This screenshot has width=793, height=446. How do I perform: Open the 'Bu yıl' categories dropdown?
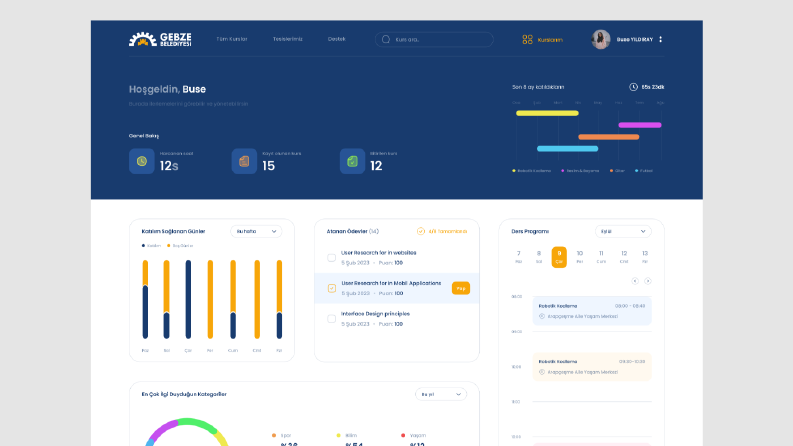pos(440,394)
